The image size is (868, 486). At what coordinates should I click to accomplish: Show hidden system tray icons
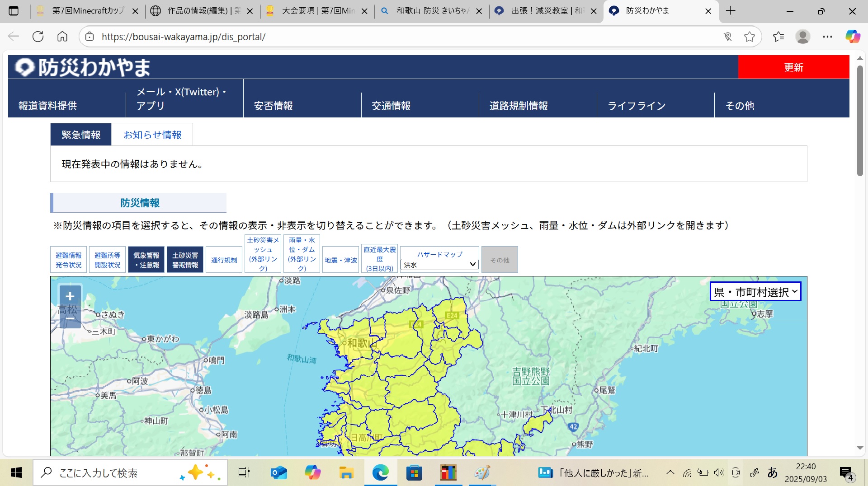click(x=670, y=473)
